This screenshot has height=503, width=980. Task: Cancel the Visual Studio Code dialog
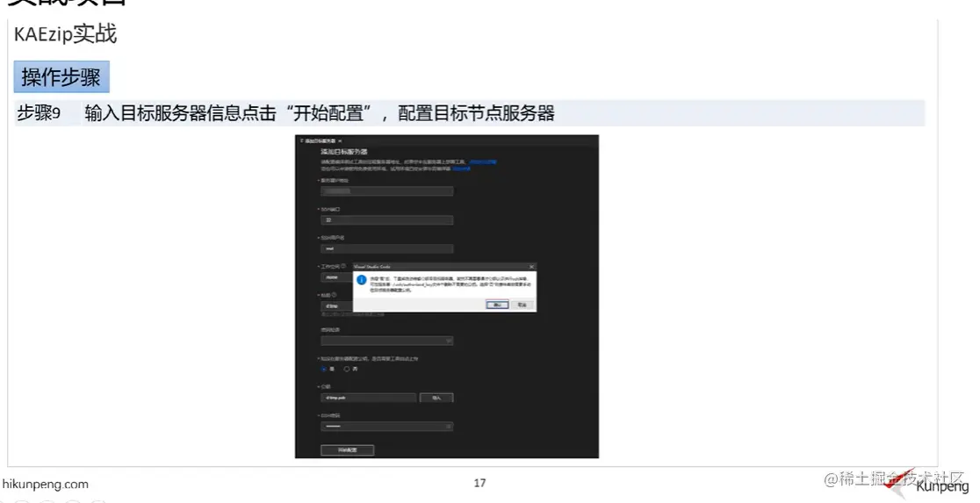522,305
